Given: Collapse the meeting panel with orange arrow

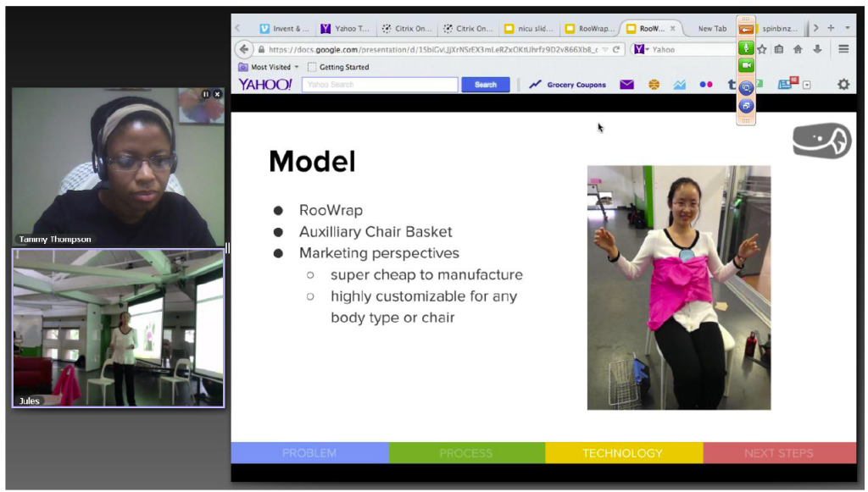Looking at the screenshot, I should coord(746,30).
